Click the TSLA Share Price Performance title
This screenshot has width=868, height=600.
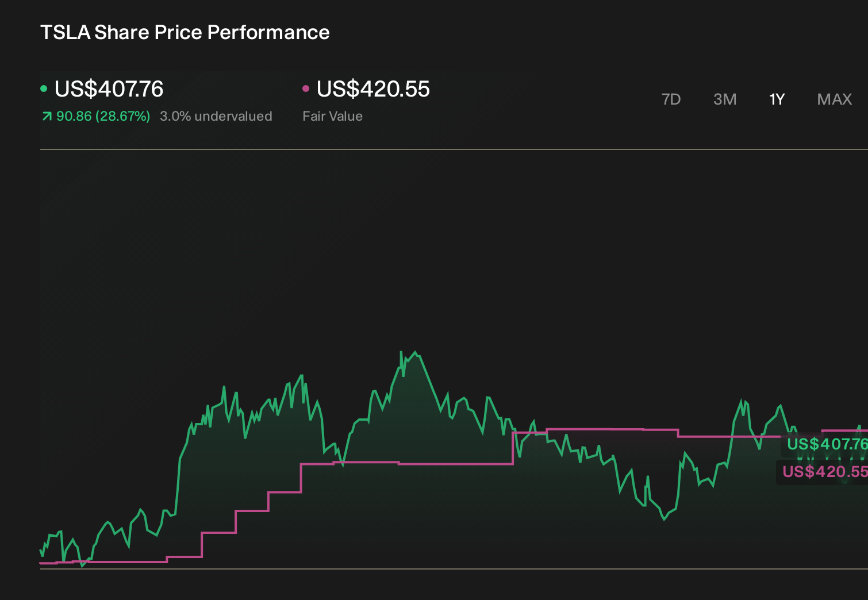click(x=185, y=32)
